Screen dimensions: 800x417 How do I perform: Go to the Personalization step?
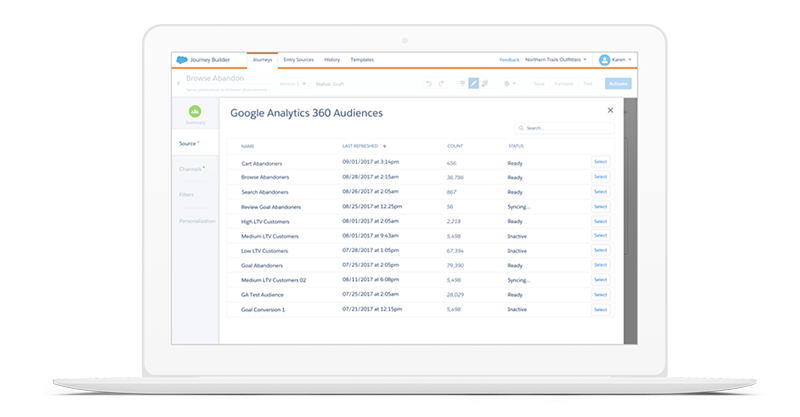tap(197, 221)
